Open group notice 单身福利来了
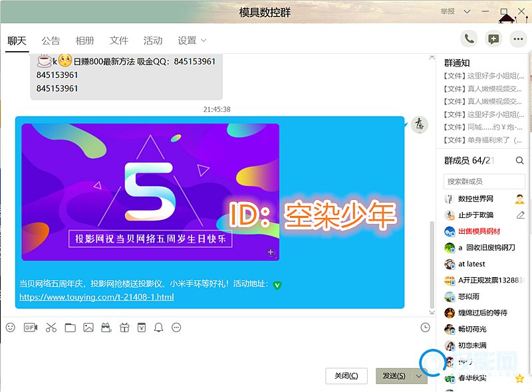This screenshot has height=392, width=532. (483, 140)
